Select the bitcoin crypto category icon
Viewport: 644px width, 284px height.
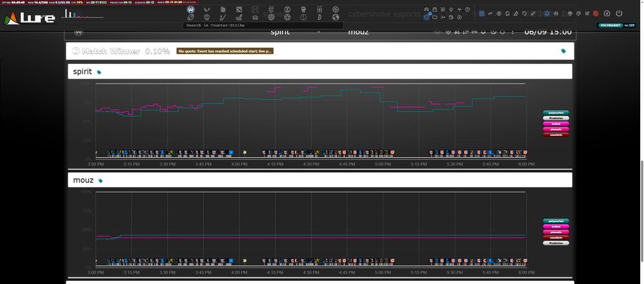(x=319, y=17)
